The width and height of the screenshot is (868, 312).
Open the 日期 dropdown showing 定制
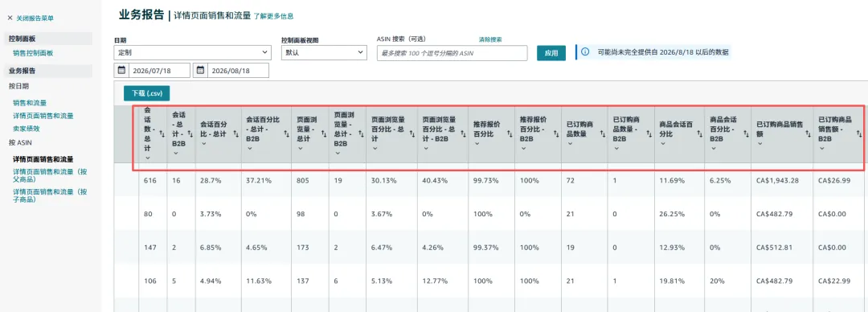pyautogui.click(x=193, y=52)
